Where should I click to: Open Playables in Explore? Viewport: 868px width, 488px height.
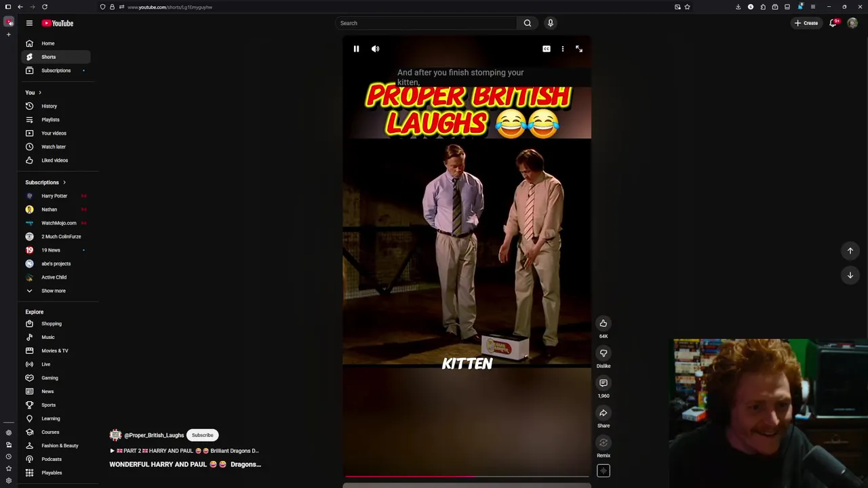[56, 472]
